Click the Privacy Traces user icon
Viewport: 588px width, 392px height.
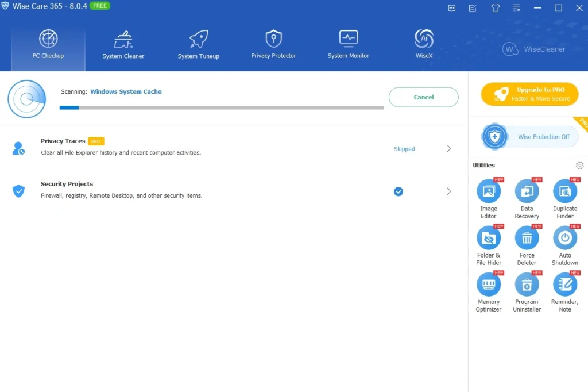click(18, 148)
